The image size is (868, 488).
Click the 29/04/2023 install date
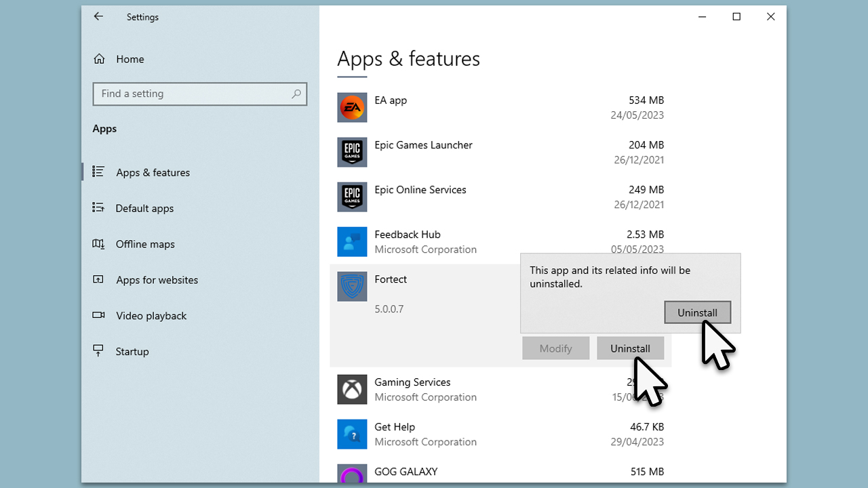(x=637, y=442)
